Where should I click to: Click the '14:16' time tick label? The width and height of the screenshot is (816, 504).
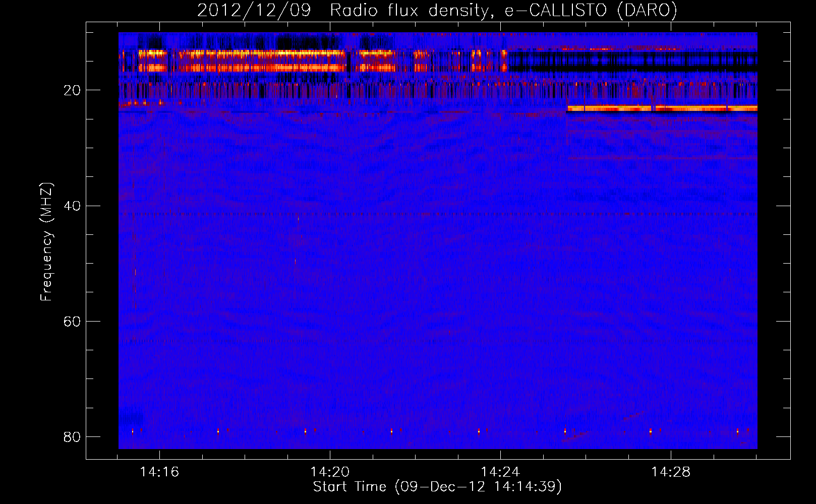point(159,472)
